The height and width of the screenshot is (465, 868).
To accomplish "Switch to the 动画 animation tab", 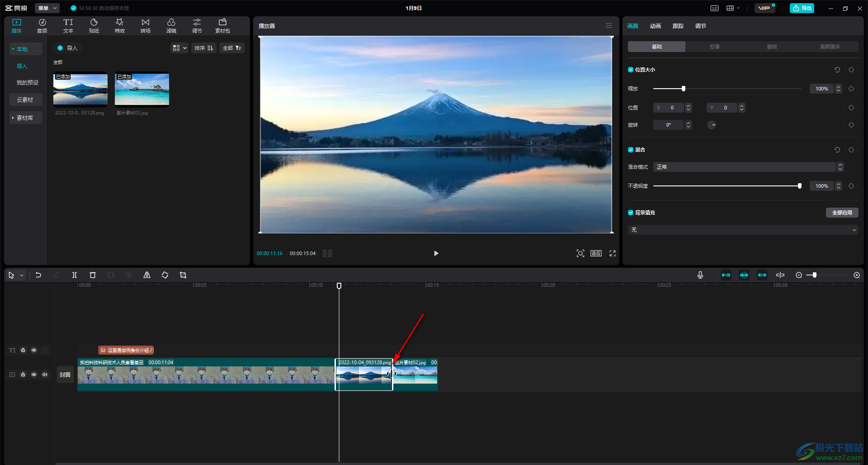I will [x=655, y=26].
